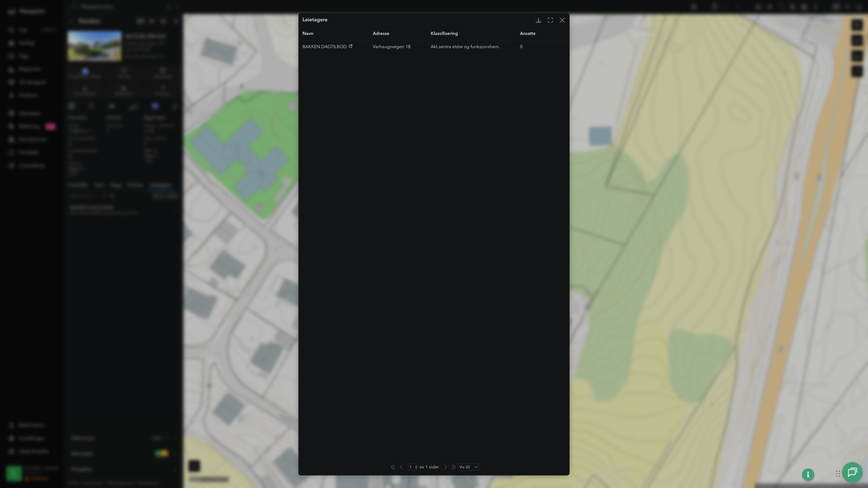The image size is (868, 488).
Task: Click 'Akt.sentra eldre og funksjonshem.' classification cell
Action: [465, 47]
